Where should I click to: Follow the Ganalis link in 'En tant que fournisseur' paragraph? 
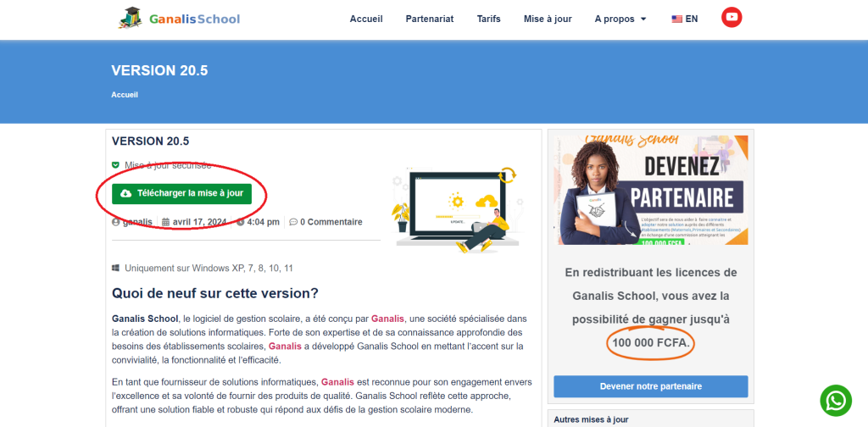point(337,382)
